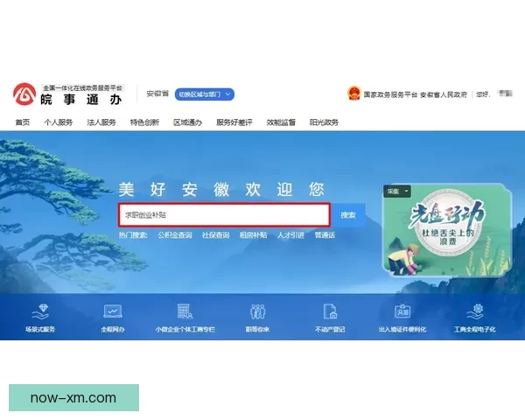Open the 区域通办 menu item

187,122
